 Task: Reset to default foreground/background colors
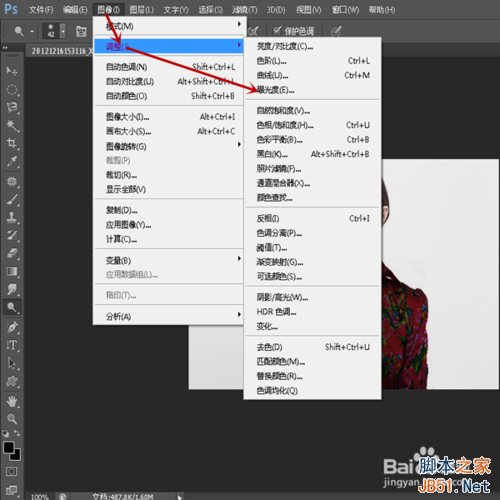pos(6,434)
